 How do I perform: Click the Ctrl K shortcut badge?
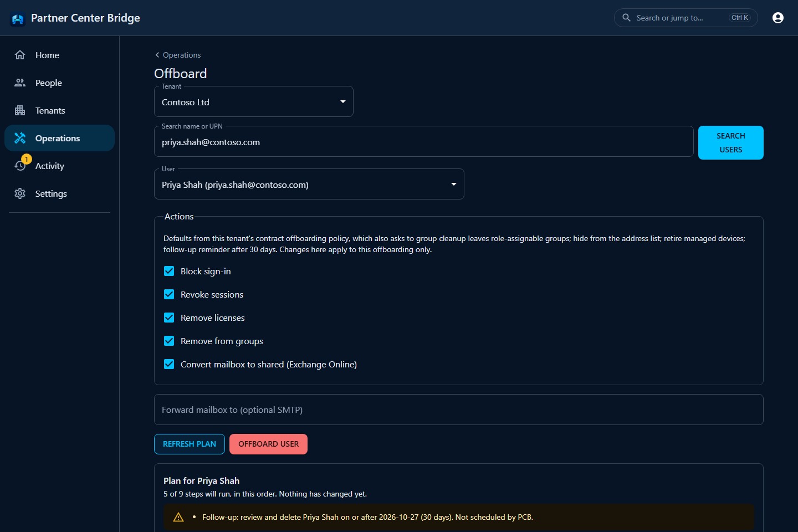click(740, 18)
